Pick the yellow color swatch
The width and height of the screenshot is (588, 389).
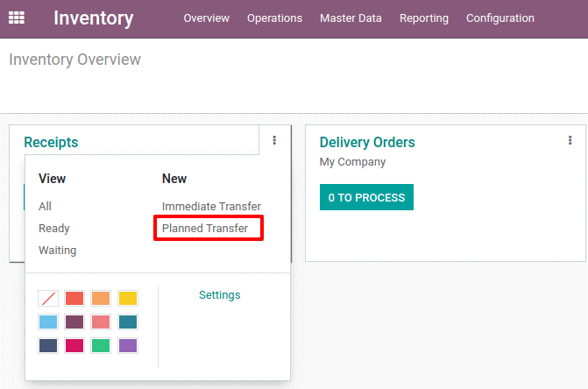pos(128,298)
